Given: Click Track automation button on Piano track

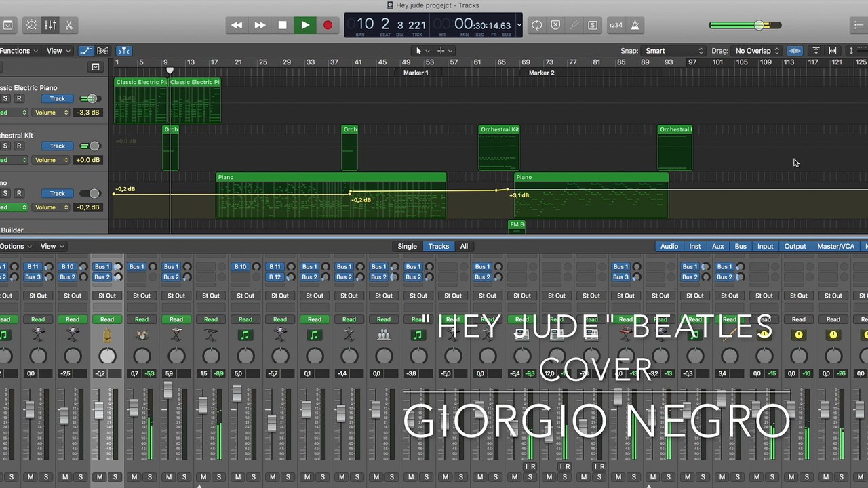Looking at the screenshot, I should click(x=57, y=194).
